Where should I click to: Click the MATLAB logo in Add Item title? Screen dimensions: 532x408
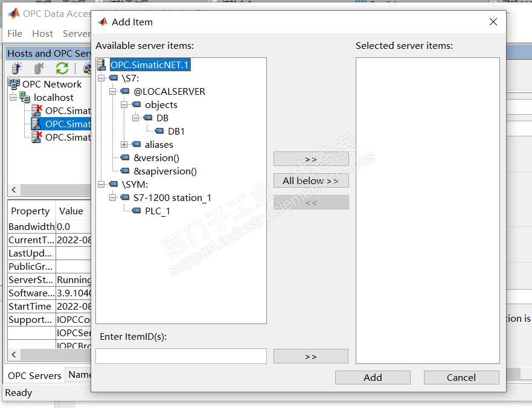[103, 22]
